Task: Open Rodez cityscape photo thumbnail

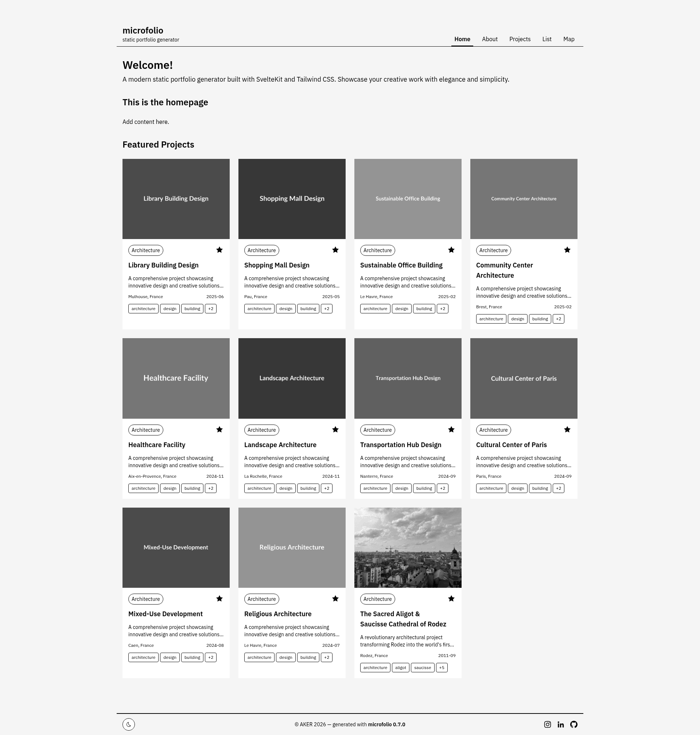Action: (x=408, y=547)
